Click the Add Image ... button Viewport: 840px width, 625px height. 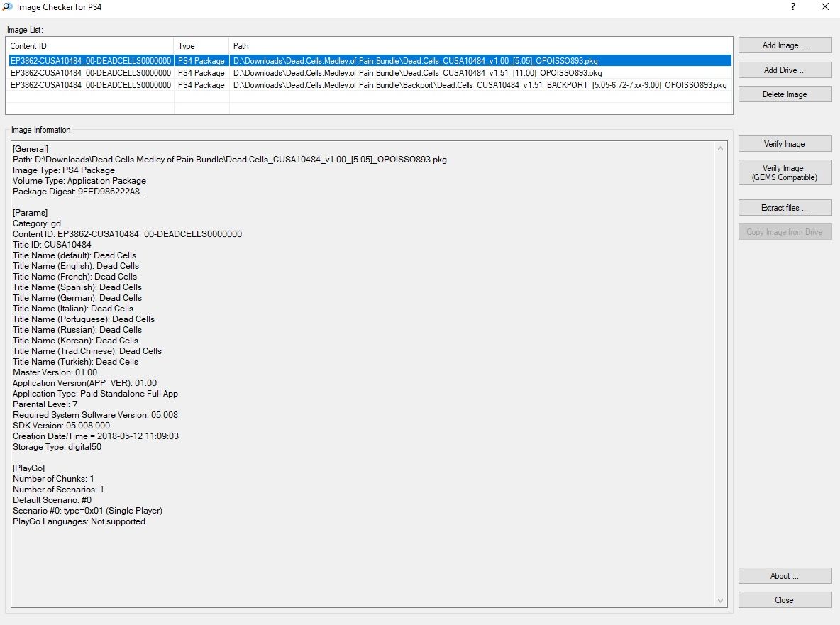785,45
